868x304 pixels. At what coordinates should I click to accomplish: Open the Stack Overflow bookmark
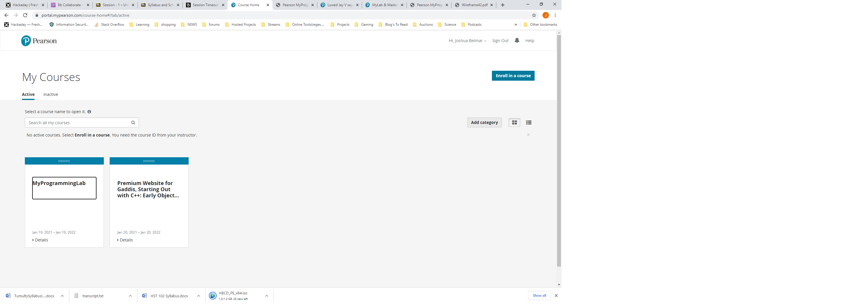pyautogui.click(x=109, y=25)
